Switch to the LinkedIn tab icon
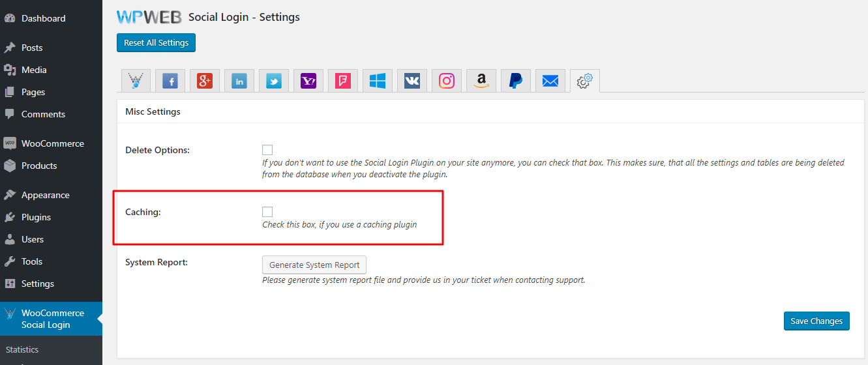 [239, 81]
